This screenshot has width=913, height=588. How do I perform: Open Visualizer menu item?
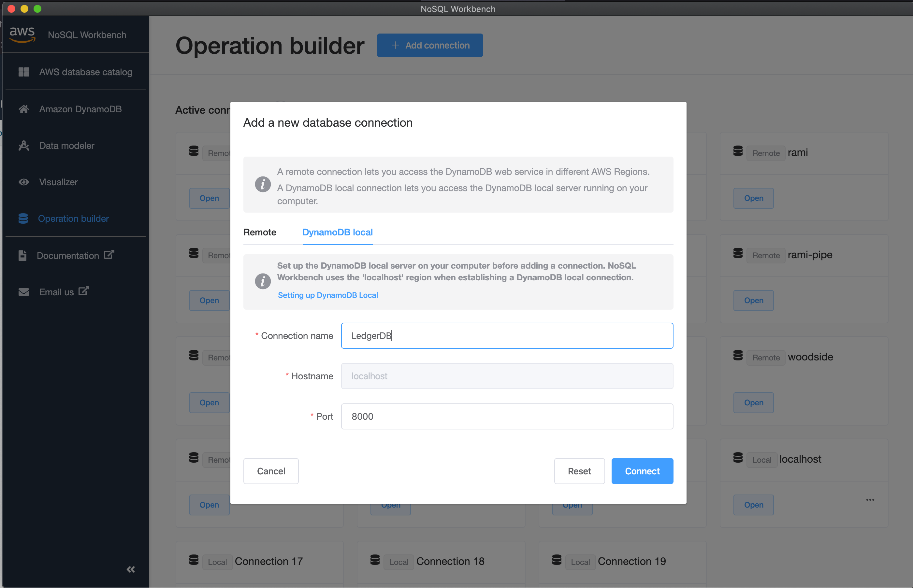point(76,182)
